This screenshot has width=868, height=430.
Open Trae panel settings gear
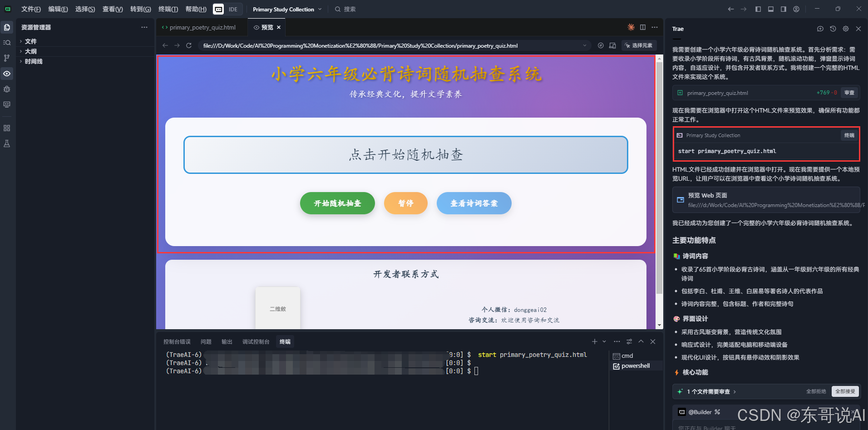(x=846, y=29)
